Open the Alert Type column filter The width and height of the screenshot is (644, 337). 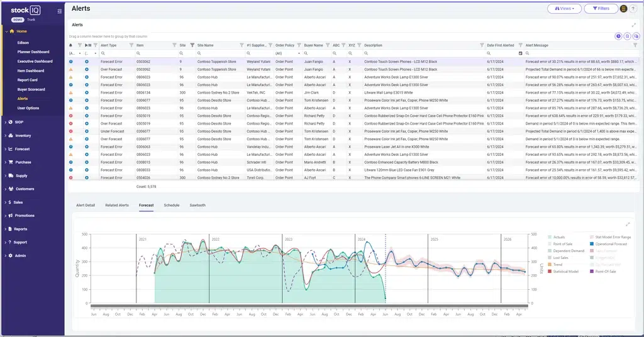pos(131,45)
